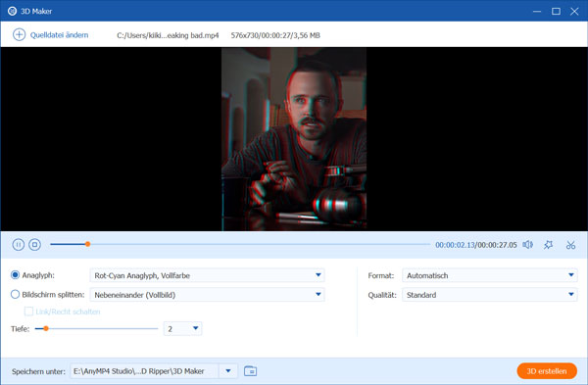
Task: Mute the preview volume speaker icon
Action: point(527,245)
